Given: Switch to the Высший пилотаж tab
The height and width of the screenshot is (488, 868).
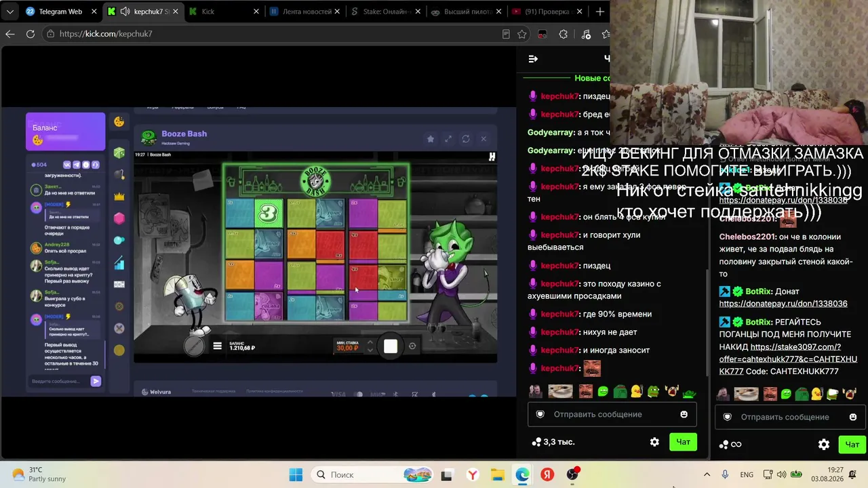Looking at the screenshot, I should point(467,12).
